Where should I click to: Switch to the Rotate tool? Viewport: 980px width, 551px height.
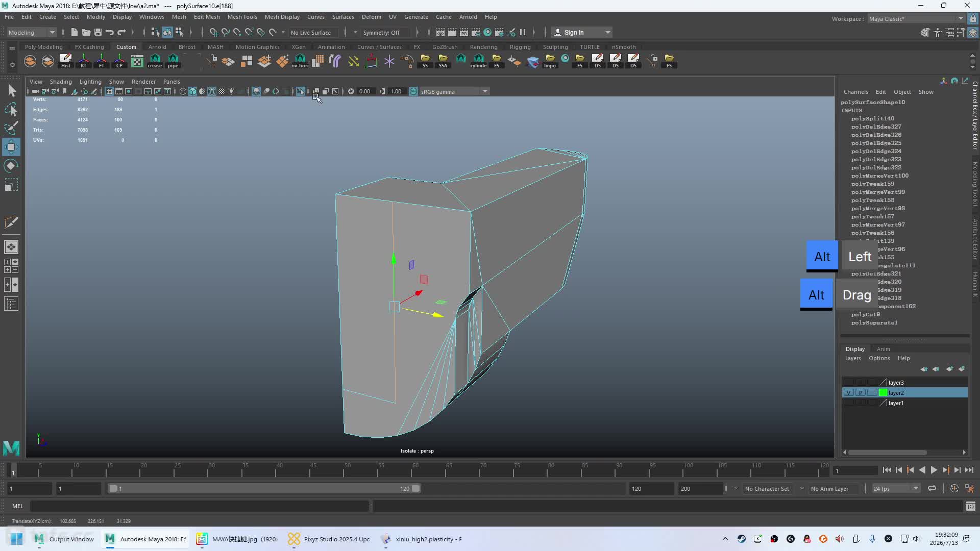[11, 166]
